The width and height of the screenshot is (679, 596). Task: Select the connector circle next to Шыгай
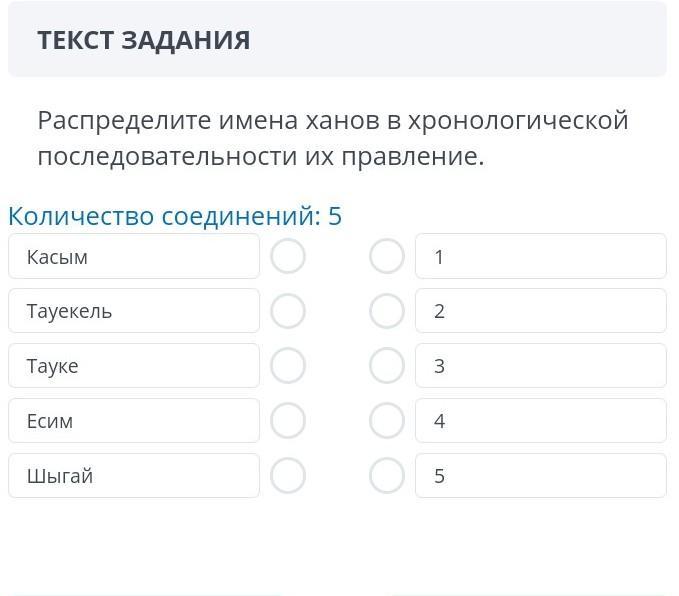click(288, 476)
